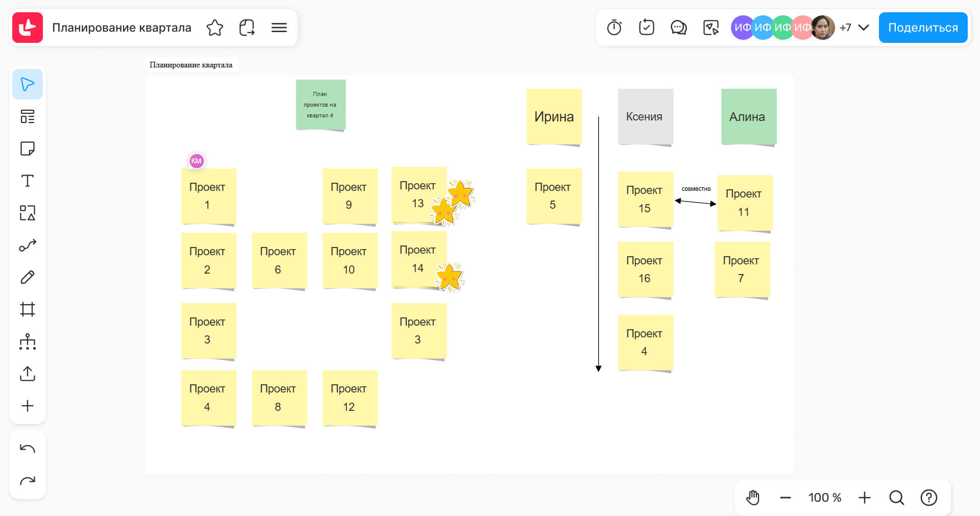Click the Поделиться share button
This screenshot has height=516, width=980.
tap(923, 28)
